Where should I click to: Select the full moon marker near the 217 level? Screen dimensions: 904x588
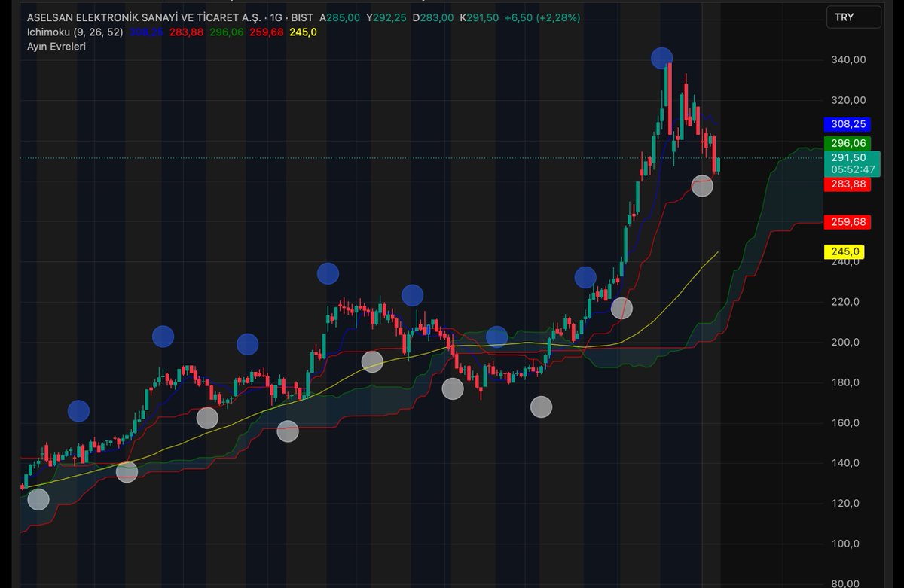621,308
